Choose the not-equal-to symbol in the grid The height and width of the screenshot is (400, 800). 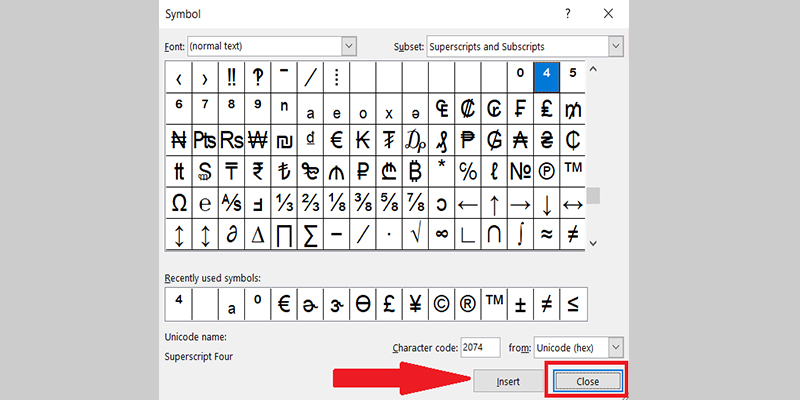pyautogui.click(x=573, y=235)
